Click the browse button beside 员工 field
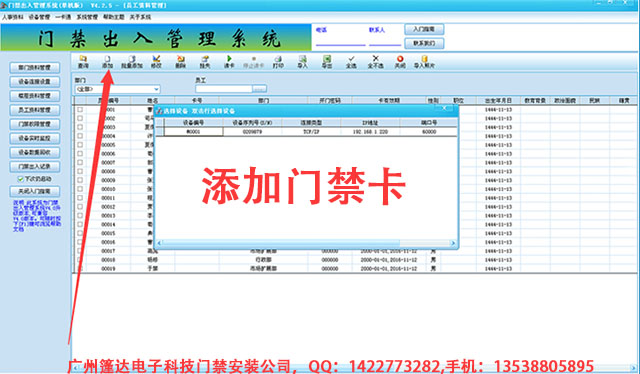This screenshot has width=640, height=374. click(260, 89)
